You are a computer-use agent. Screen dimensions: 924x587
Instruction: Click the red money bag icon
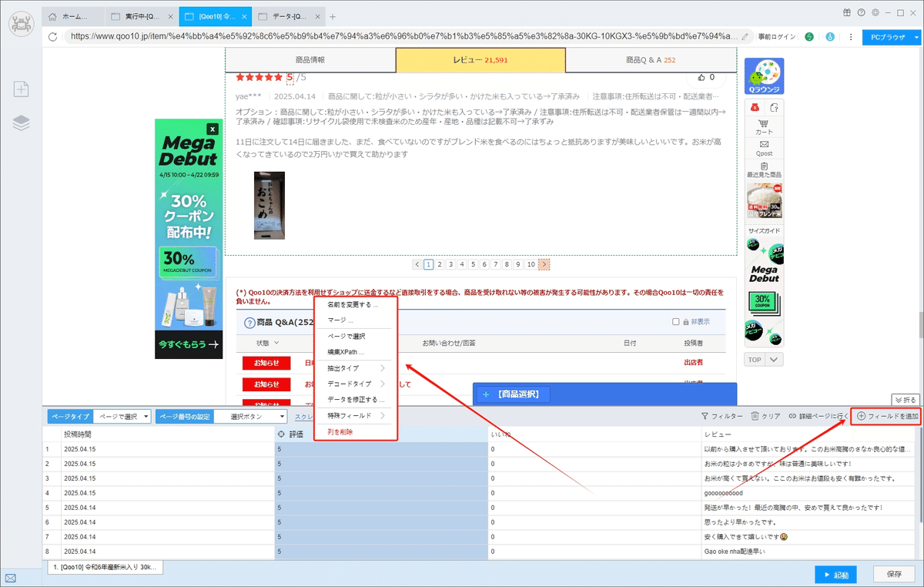pos(755,107)
